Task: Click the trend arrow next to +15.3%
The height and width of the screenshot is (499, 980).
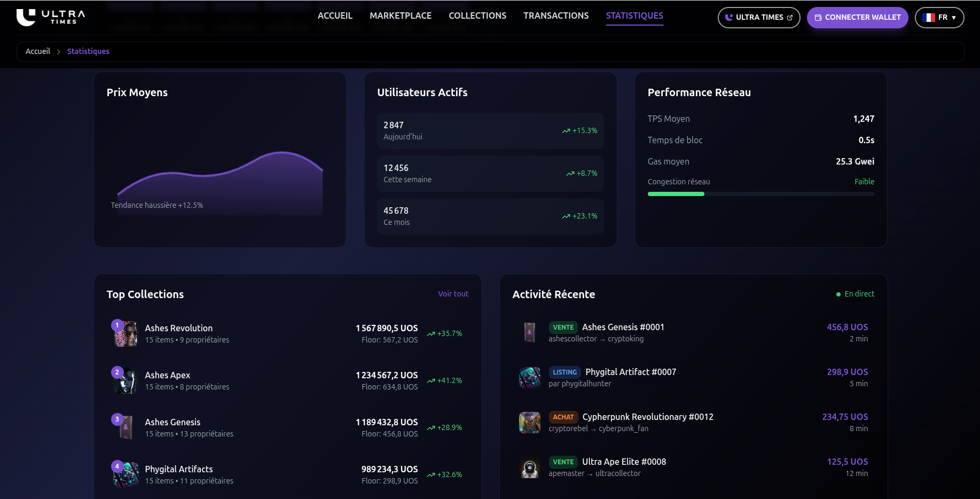Action: point(566,130)
